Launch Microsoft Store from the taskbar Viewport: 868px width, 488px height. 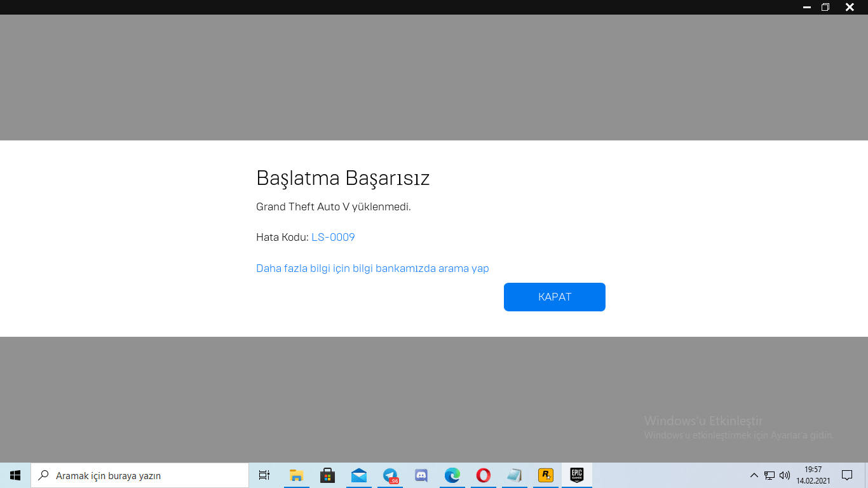coord(327,475)
